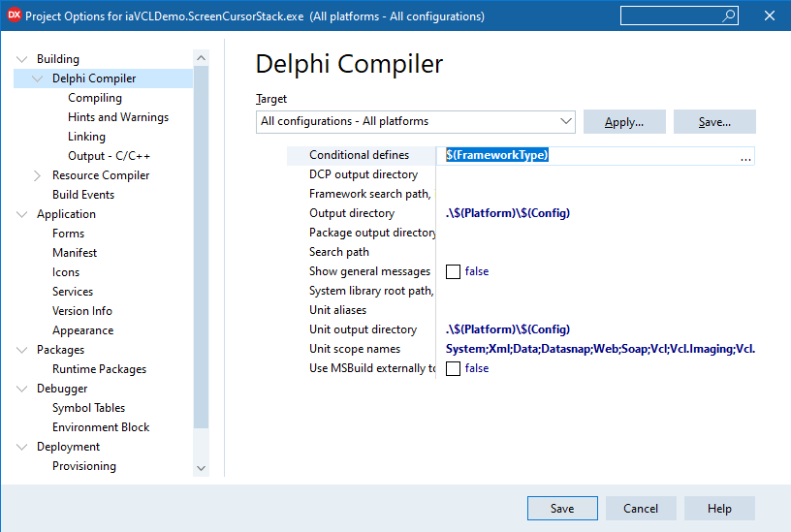Collapse the Delphi Compiler tree node

[38, 78]
